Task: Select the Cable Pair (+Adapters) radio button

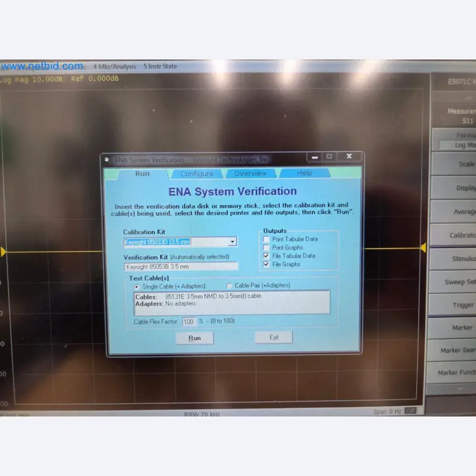Action: coord(229,286)
